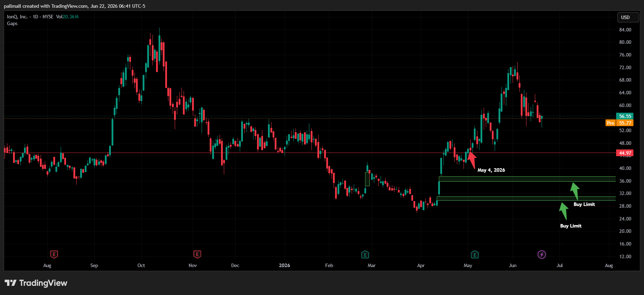This screenshot has width=644, height=295.
Task: Click the 44.97 red price label
Action: [x=625, y=153]
